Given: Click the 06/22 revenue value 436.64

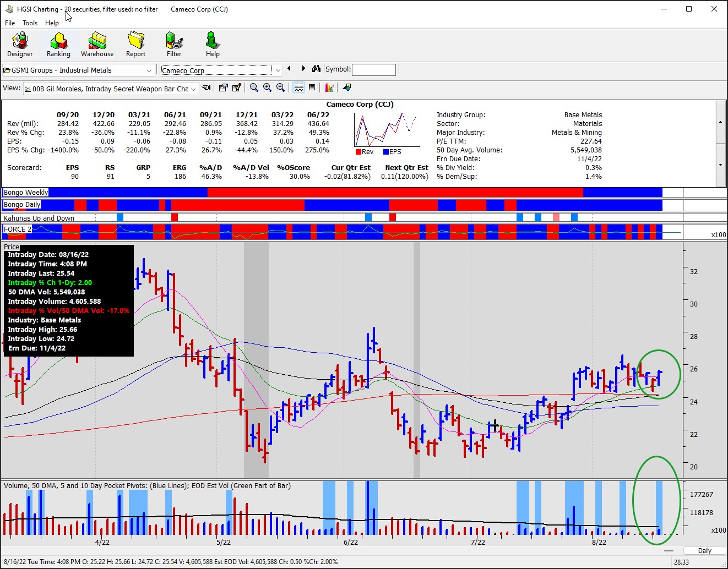Looking at the screenshot, I should coord(318,124).
